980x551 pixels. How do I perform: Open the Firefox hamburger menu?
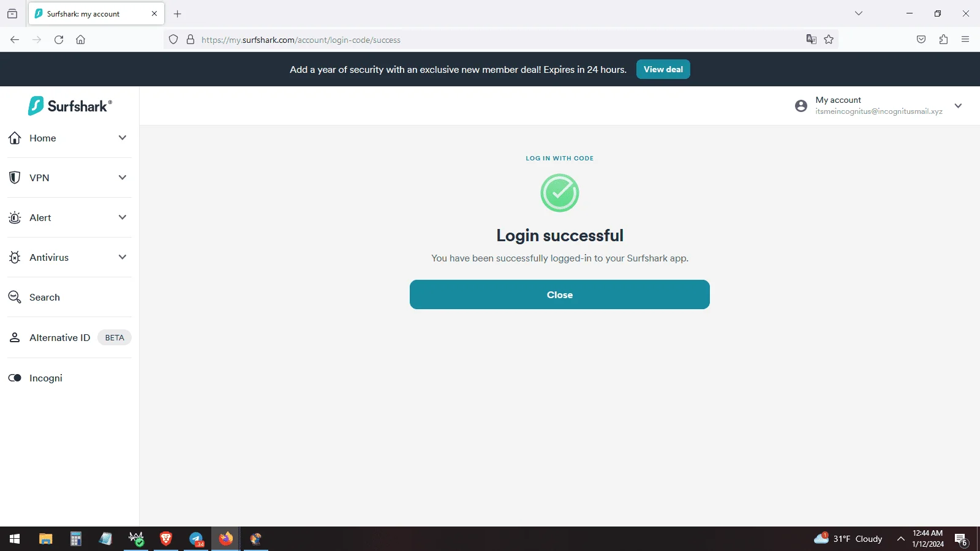click(965, 40)
